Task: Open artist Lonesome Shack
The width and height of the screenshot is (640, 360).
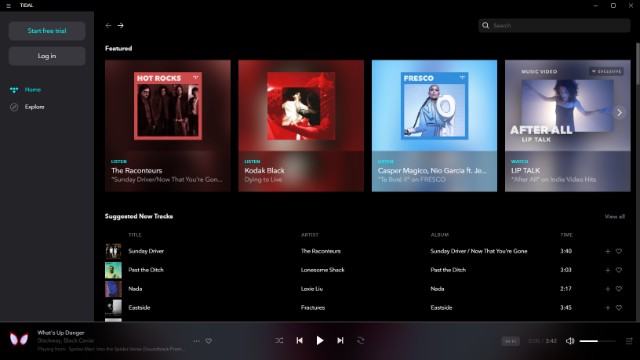Action: click(322, 270)
